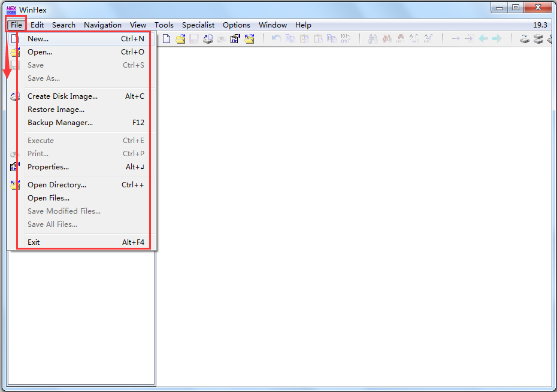
Task: Choose Open... from the File menu
Action: click(x=81, y=52)
